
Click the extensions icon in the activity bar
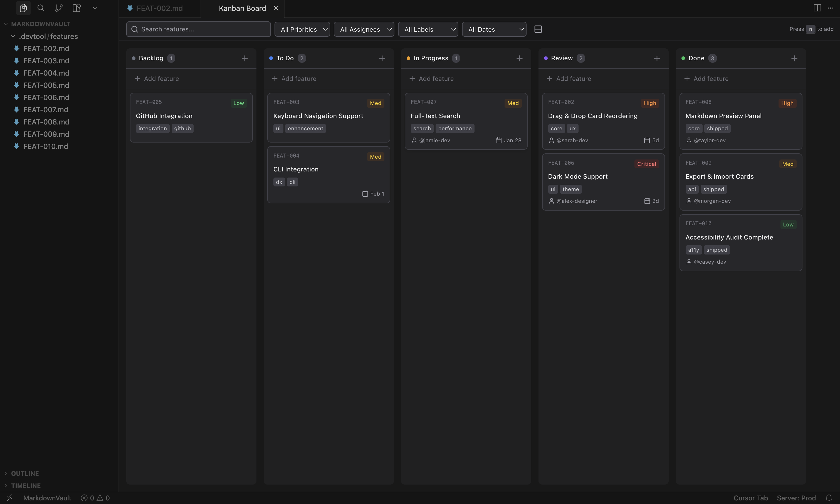click(76, 8)
